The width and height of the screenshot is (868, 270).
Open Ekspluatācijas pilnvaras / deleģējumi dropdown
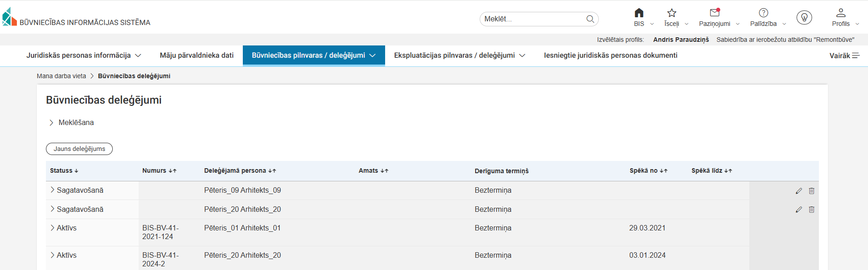coord(460,55)
